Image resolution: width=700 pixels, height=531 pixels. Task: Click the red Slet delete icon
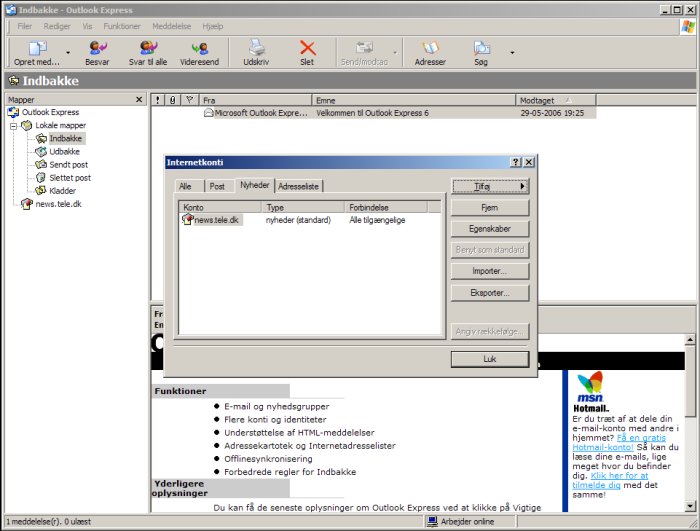pos(307,49)
